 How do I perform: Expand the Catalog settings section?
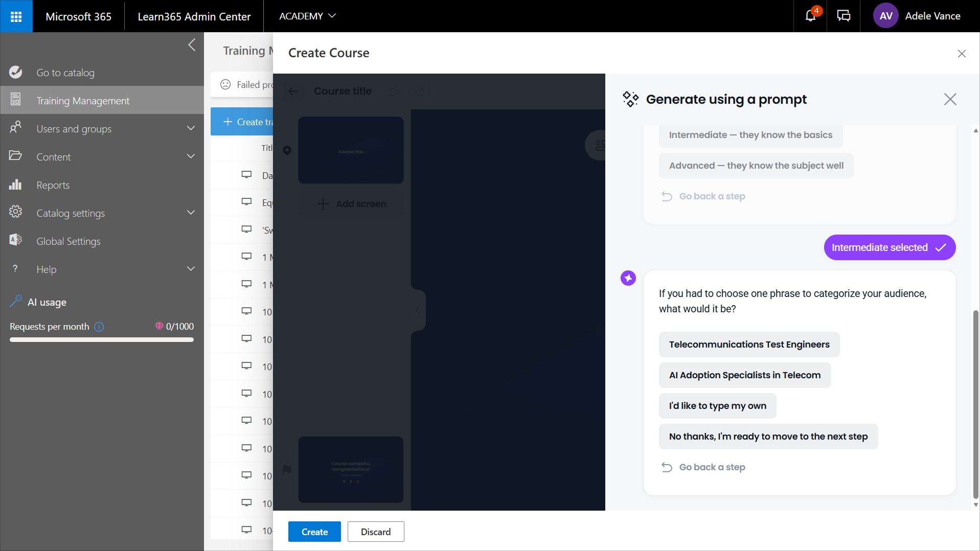coord(191,213)
